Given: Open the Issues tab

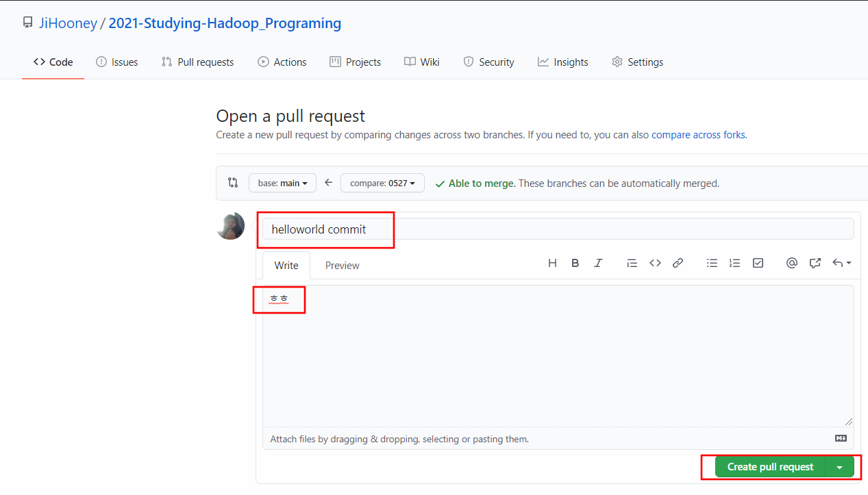Looking at the screenshot, I should [117, 62].
